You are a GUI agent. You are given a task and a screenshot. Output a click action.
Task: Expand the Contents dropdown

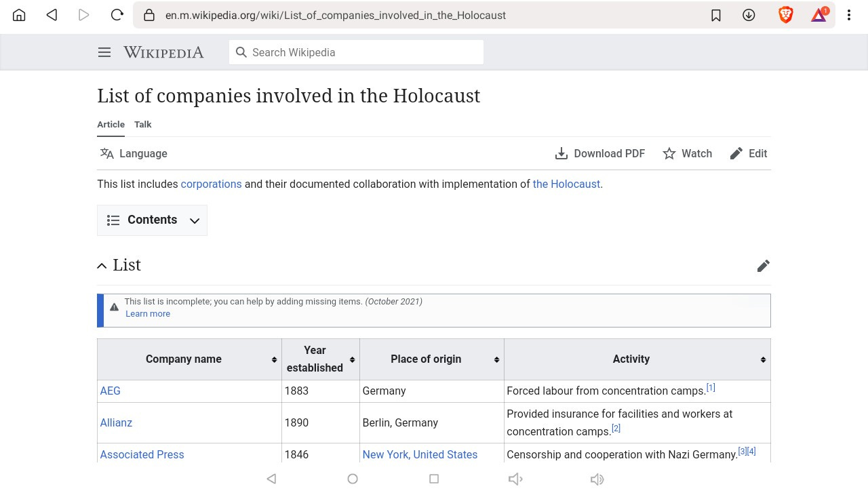(152, 220)
